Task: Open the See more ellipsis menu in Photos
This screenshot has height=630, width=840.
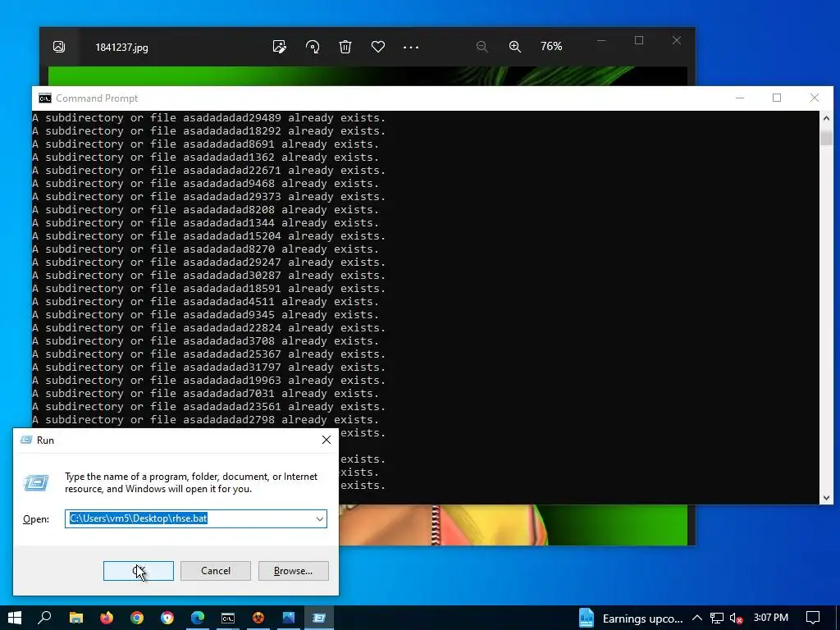Action: pos(411,47)
